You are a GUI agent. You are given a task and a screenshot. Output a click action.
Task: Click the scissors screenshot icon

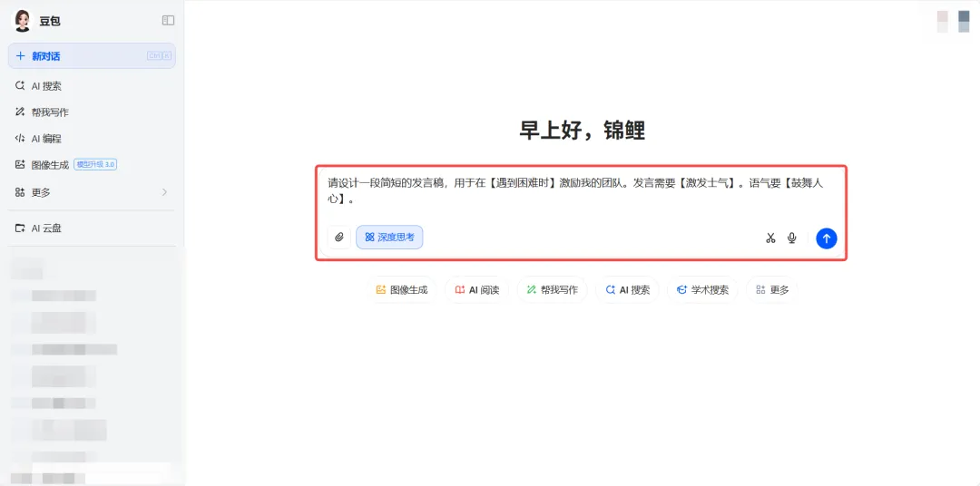coord(770,238)
